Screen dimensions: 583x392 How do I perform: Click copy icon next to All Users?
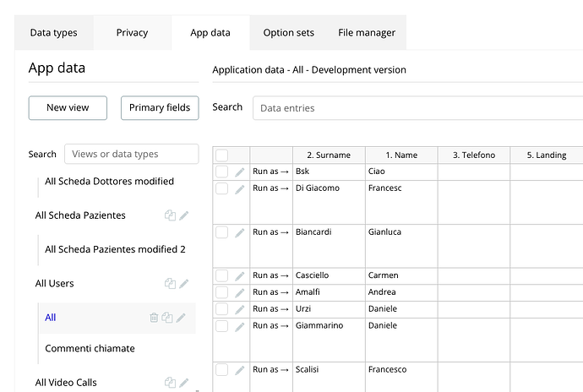coord(170,284)
